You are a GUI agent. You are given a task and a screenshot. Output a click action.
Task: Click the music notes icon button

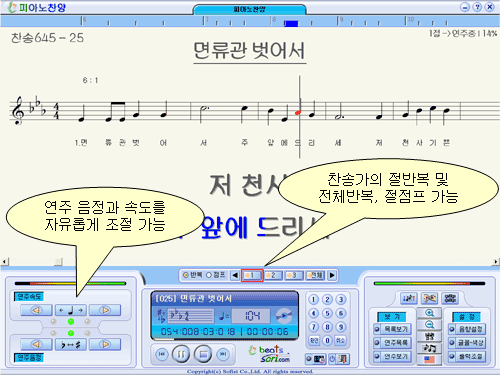pyautogui.click(x=429, y=348)
